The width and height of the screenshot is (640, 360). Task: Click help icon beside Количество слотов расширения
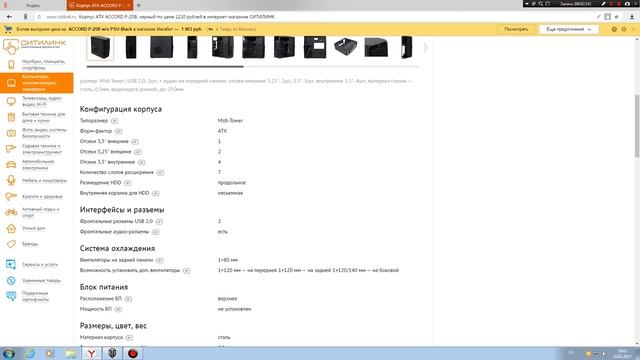(160, 173)
